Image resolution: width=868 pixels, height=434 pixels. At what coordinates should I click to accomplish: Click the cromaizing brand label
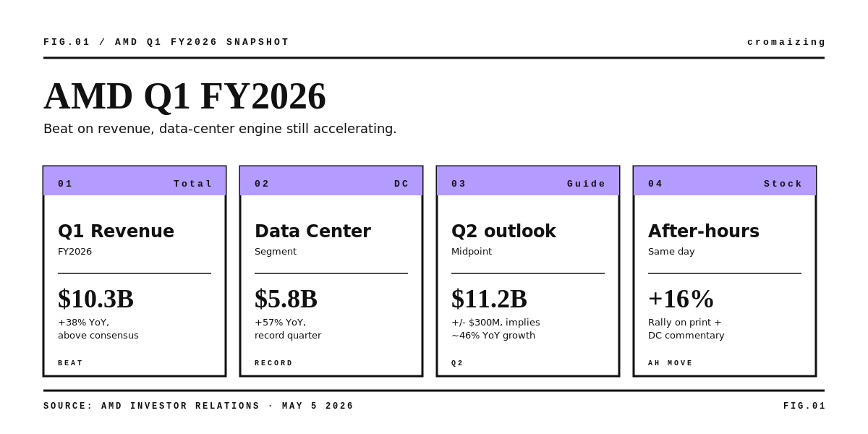[786, 42]
